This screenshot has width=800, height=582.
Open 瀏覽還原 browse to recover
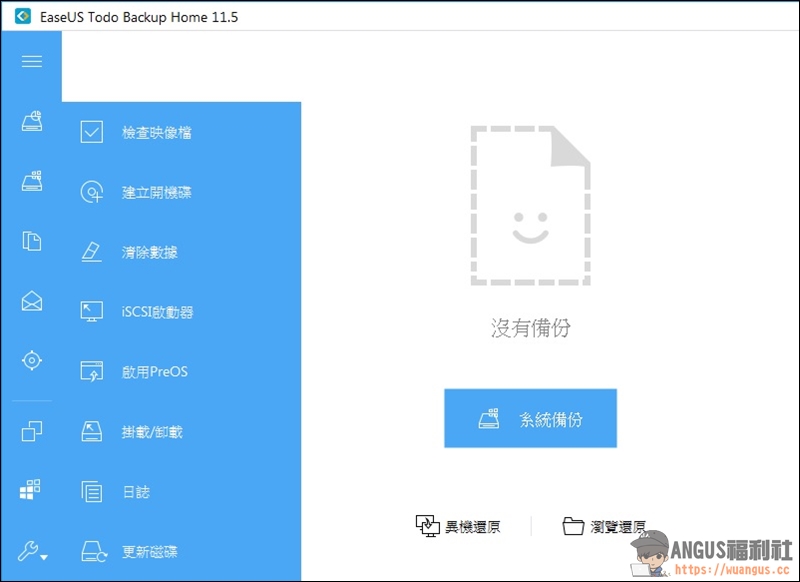point(604,526)
